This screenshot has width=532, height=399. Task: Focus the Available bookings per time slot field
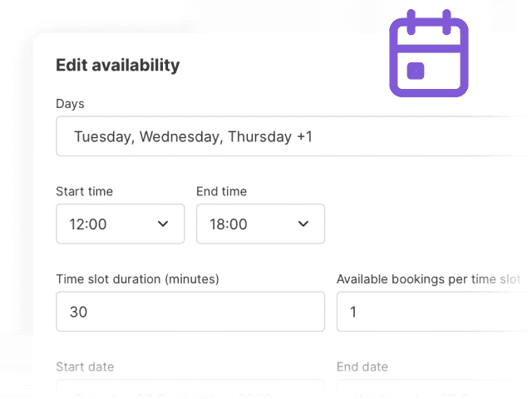tap(434, 312)
